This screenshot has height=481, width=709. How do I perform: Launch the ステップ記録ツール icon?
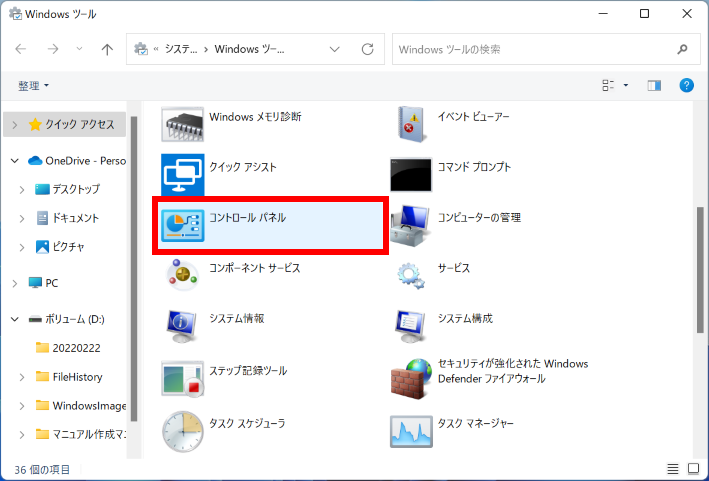[x=182, y=378]
